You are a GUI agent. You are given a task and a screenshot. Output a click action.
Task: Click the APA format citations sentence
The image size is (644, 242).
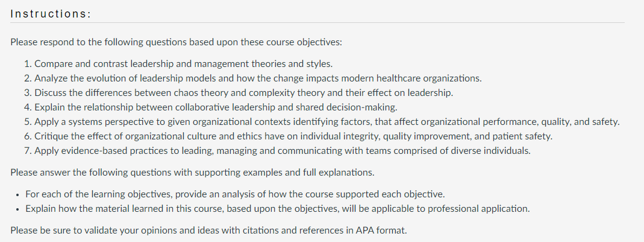pos(208,230)
